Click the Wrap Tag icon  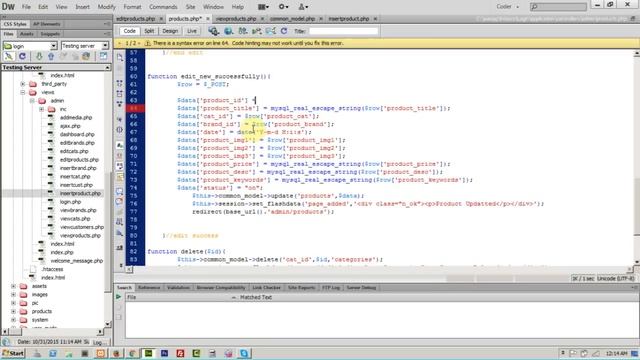120,212
